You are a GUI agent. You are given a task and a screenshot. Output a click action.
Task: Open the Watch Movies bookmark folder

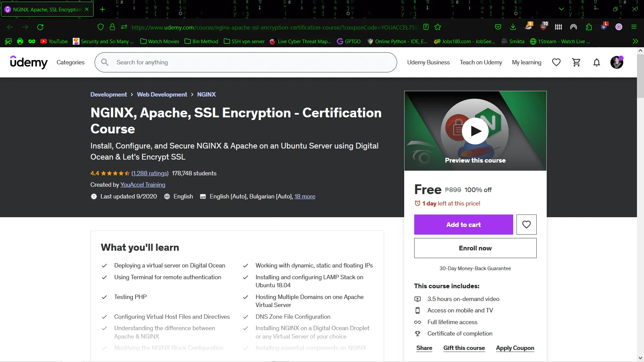pyautogui.click(x=160, y=41)
